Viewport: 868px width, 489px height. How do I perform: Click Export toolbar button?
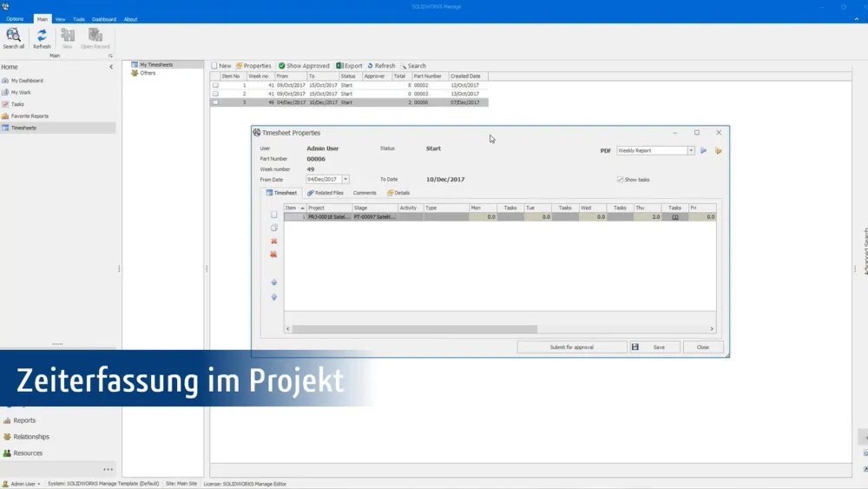349,66
